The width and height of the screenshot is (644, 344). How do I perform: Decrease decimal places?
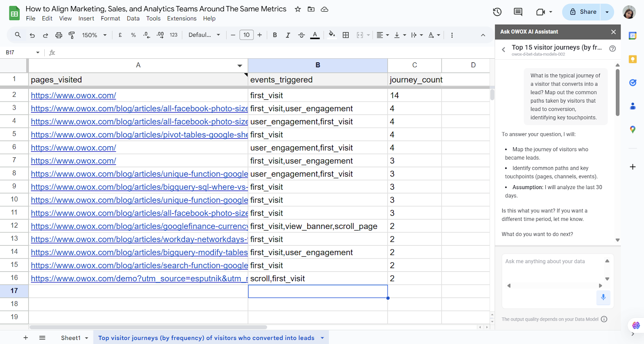[x=147, y=35]
